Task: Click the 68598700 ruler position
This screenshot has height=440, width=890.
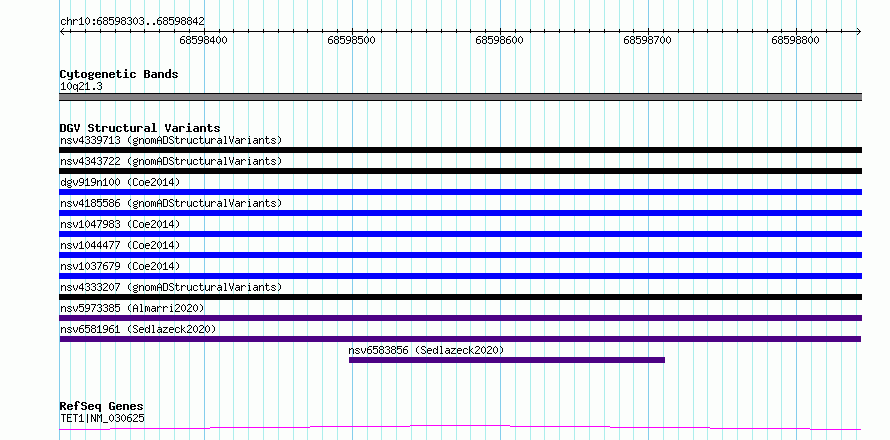Action: pos(647,40)
